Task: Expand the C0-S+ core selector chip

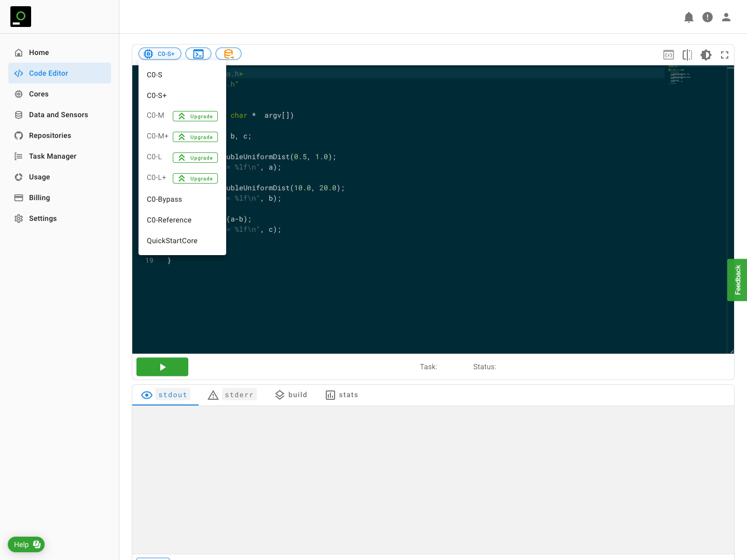Action: pos(160,54)
